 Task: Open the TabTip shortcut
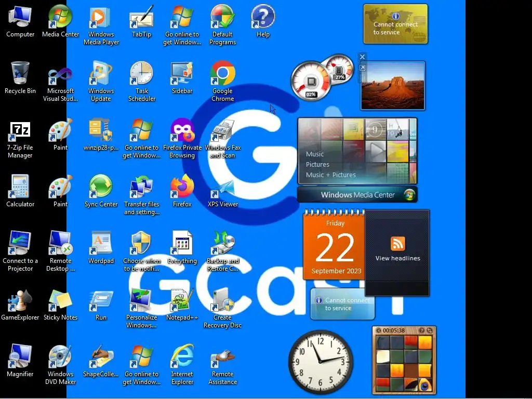coord(141,21)
